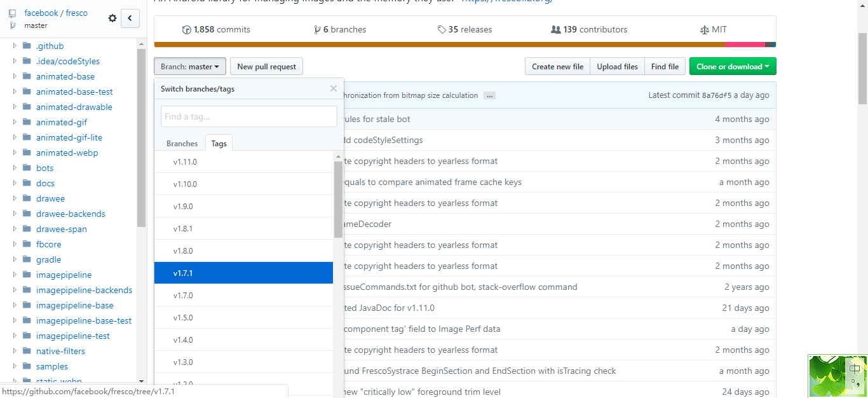Click the language breakdown color bar
The image size is (868, 398).
click(465, 45)
